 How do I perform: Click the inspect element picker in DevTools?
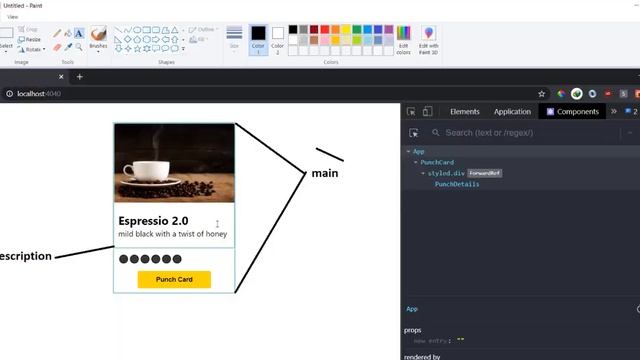(x=411, y=111)
